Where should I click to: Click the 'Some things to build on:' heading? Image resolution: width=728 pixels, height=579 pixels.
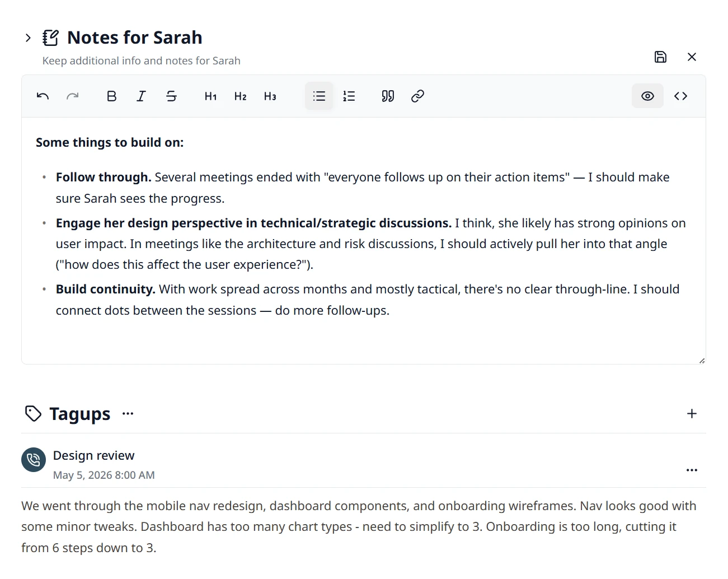110,143
